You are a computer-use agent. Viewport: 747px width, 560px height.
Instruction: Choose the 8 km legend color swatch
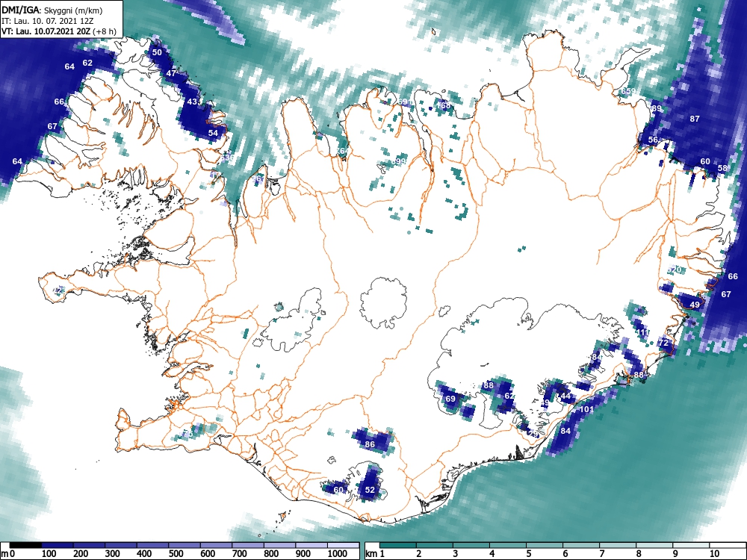click(654, 545)
